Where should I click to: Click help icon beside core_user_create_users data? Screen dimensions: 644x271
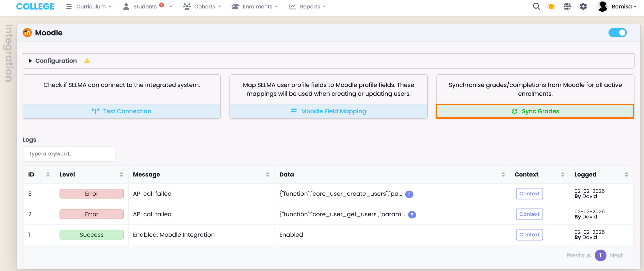click(409, 194)
